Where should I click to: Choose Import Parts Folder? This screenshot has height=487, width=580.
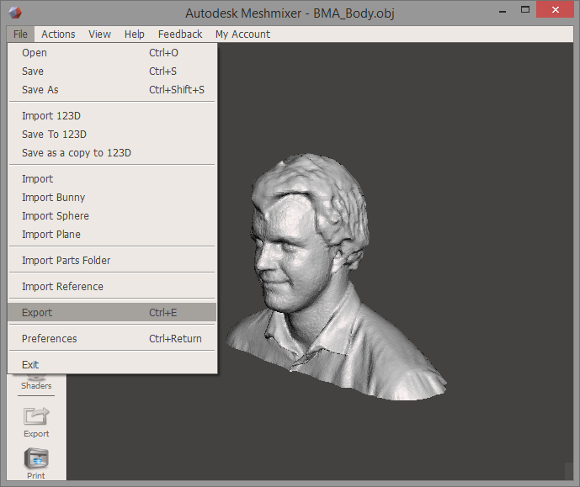tap(112, 260)
